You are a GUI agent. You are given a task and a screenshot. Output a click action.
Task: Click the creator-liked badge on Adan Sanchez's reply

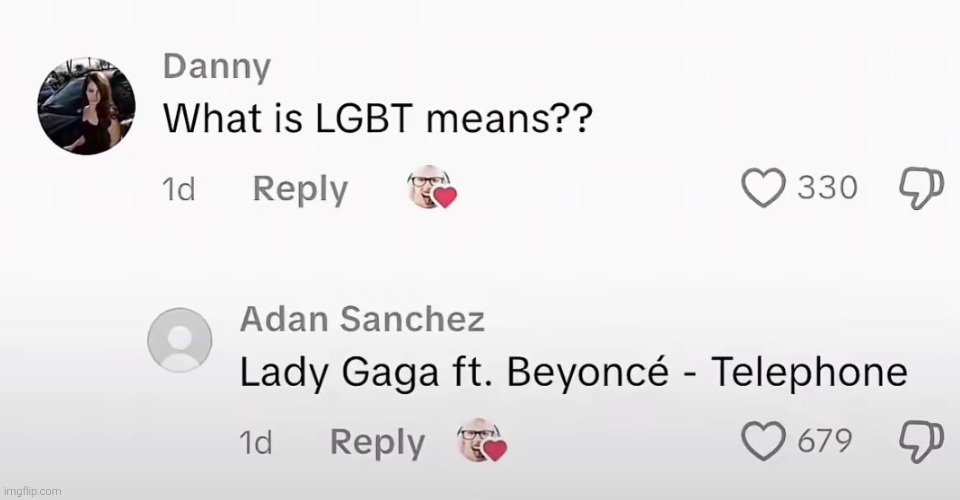481,441
